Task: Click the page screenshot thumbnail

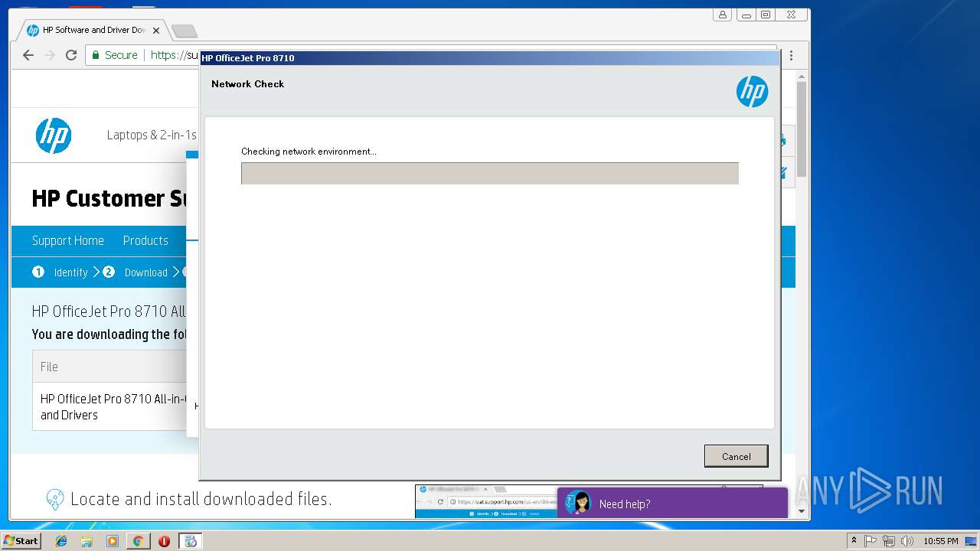Action: click(x=485, y=501)
